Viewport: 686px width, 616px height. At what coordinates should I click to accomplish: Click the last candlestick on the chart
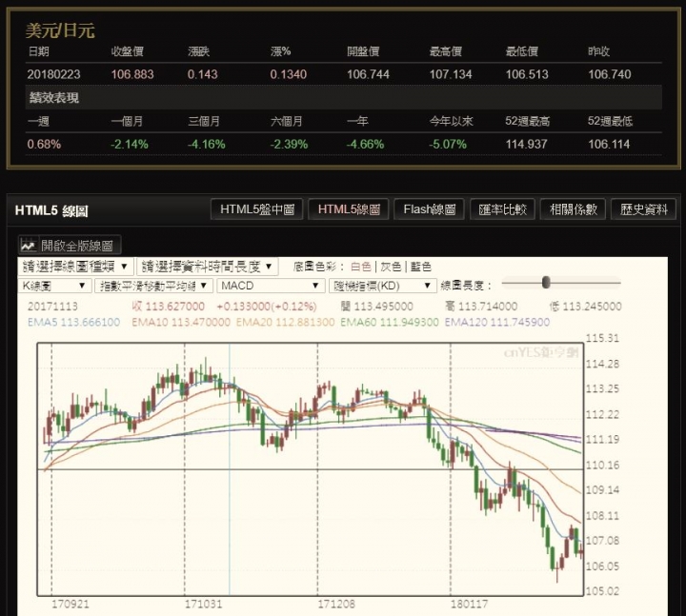click(579, 547)
